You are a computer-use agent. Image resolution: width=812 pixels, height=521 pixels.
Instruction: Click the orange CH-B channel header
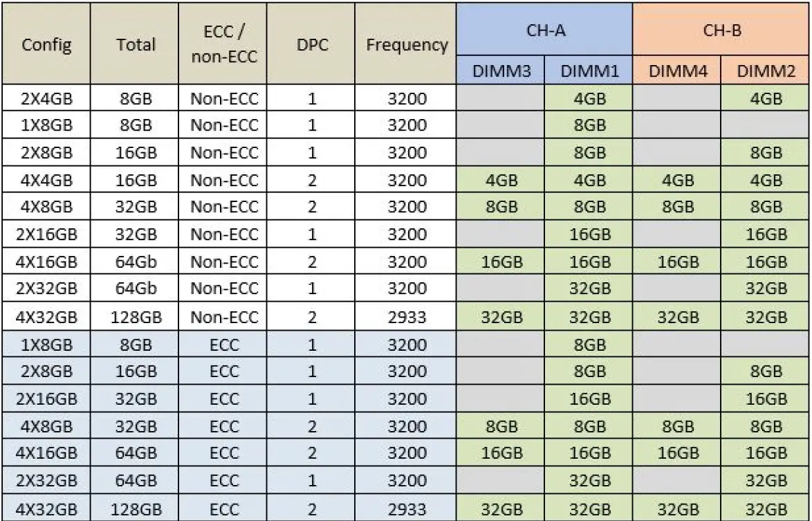(721, 30)
